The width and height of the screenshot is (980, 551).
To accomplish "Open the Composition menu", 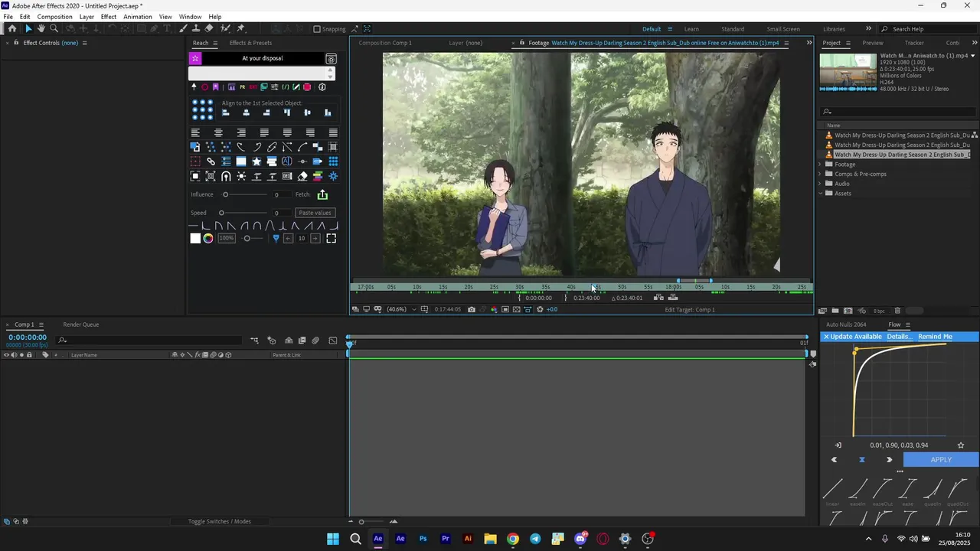I will [x=55, y=17].
